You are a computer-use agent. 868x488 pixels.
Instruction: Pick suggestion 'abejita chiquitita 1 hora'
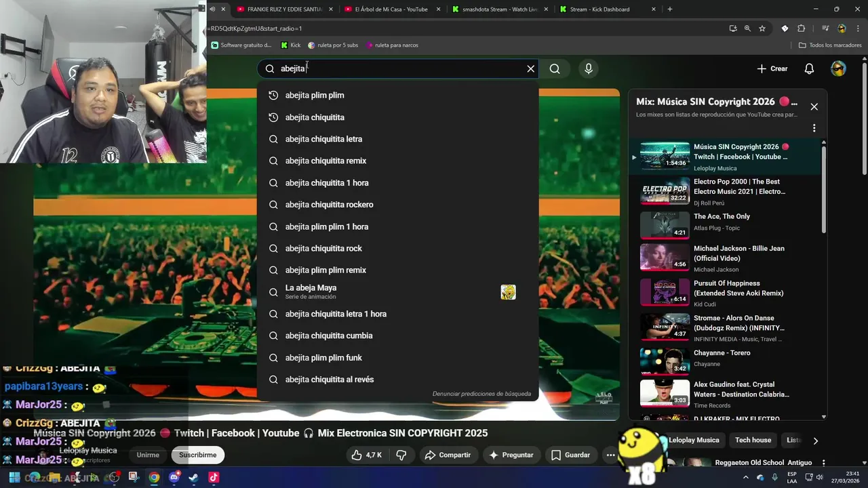tap(398, 183)
